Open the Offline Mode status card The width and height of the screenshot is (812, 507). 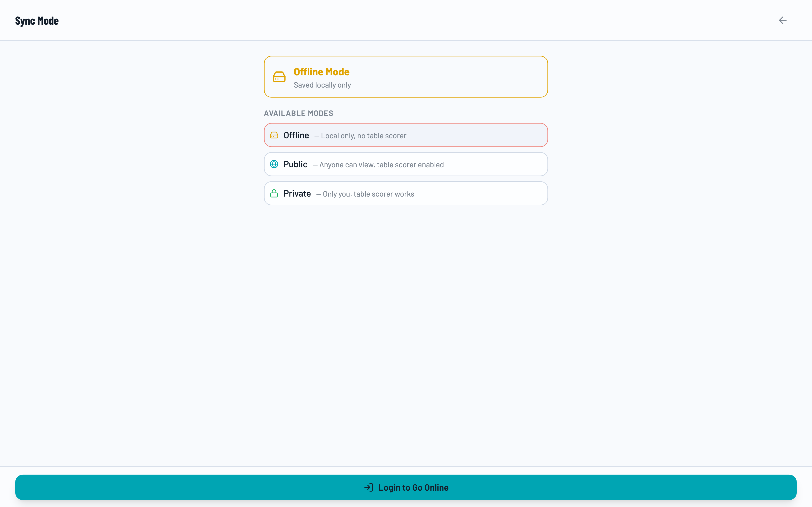click(x=405, y=77)
